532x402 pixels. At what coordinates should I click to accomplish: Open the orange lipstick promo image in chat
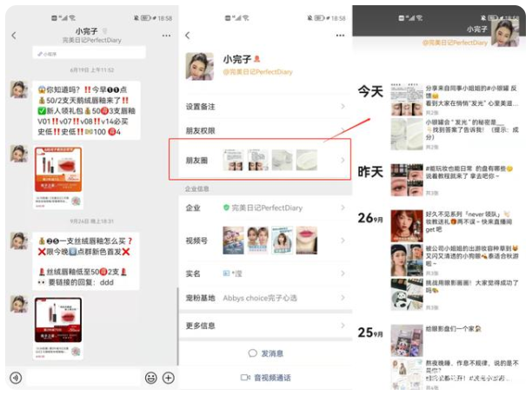(58, 169)
